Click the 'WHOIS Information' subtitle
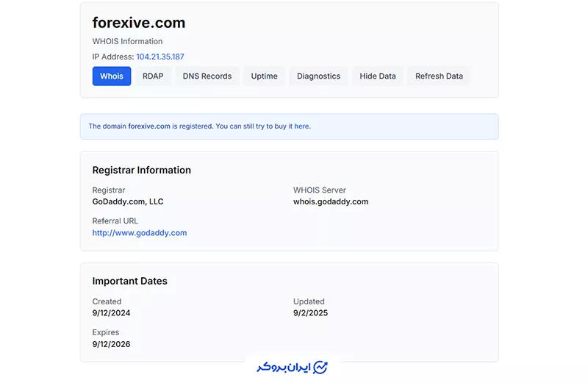588x383 pixels. coord(127,41)
